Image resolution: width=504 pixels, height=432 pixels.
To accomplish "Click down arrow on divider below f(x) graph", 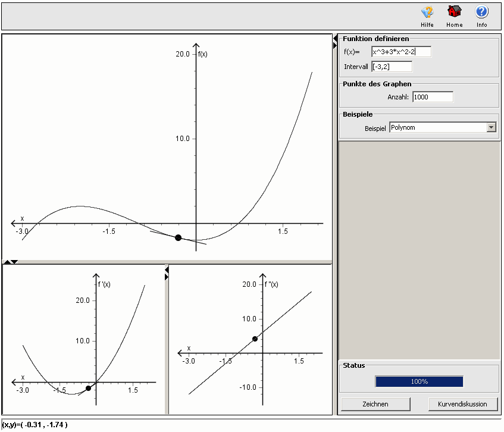I will coord(15,262).
